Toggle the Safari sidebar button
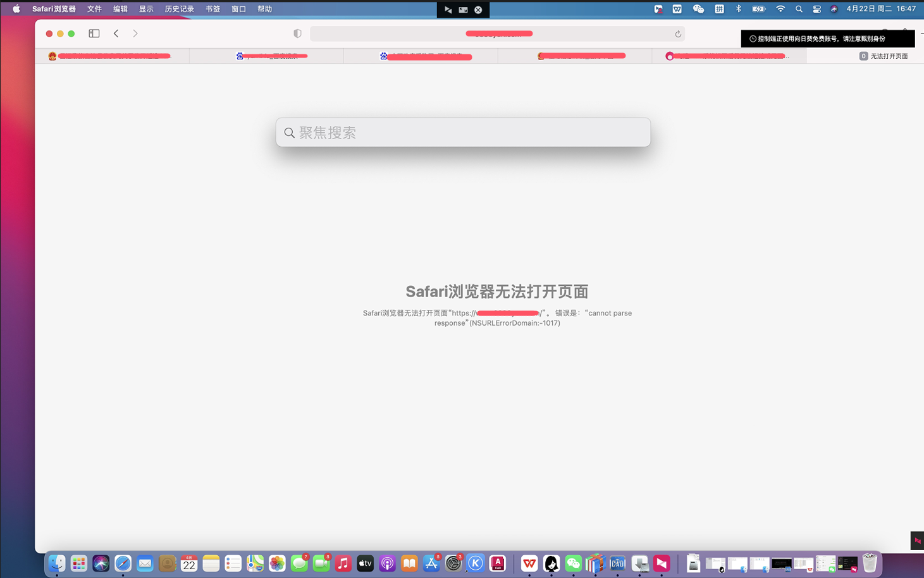This screenshot has height=578, width=924. tap(94, 34)
